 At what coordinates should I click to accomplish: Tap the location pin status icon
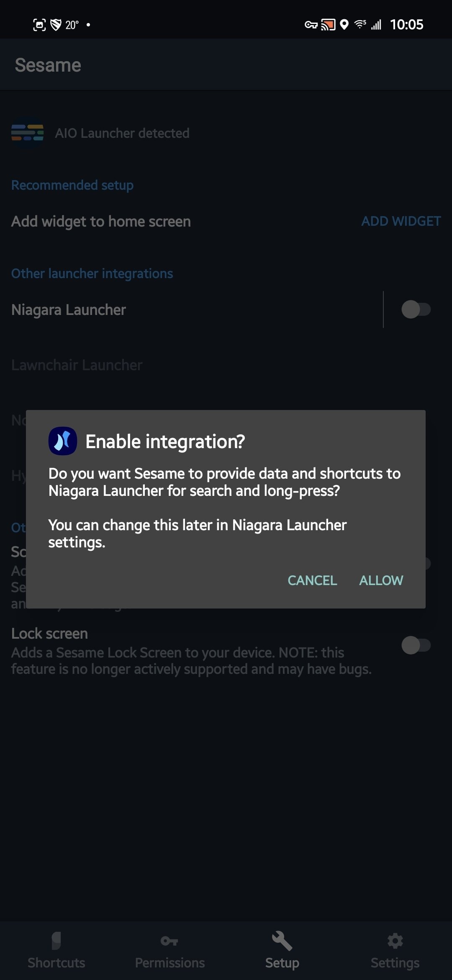(x=344, y=25)
